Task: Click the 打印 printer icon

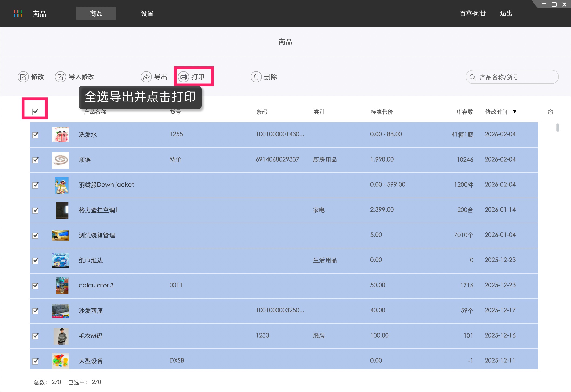Action: click(x=183, y=77)
